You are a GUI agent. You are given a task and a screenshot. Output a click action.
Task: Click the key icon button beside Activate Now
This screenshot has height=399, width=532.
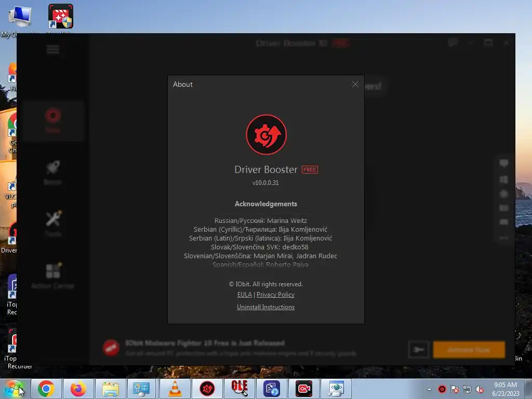[x=419, y=350]
